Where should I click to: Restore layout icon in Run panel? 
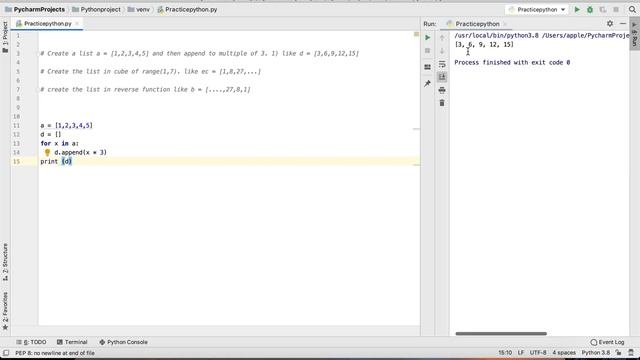pyautogui.click(x=427, y=67)
